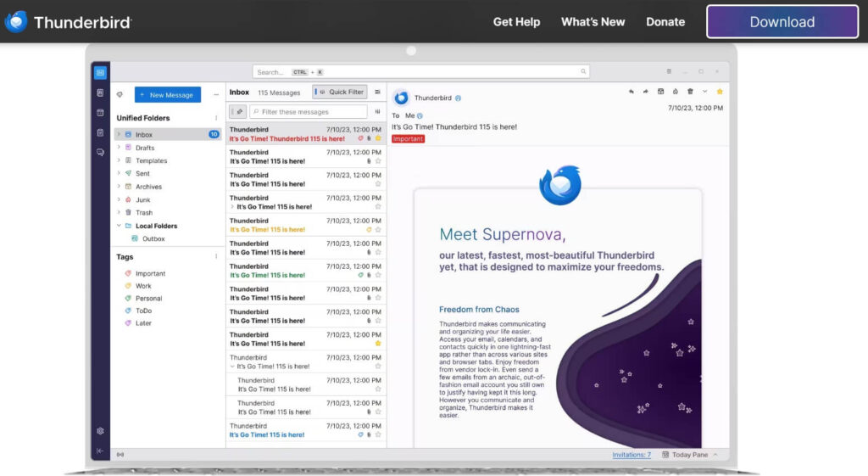Click the New Message button
Image resolution: width=868 pixels, height=476 pixels.
click(x=168, y=95)
